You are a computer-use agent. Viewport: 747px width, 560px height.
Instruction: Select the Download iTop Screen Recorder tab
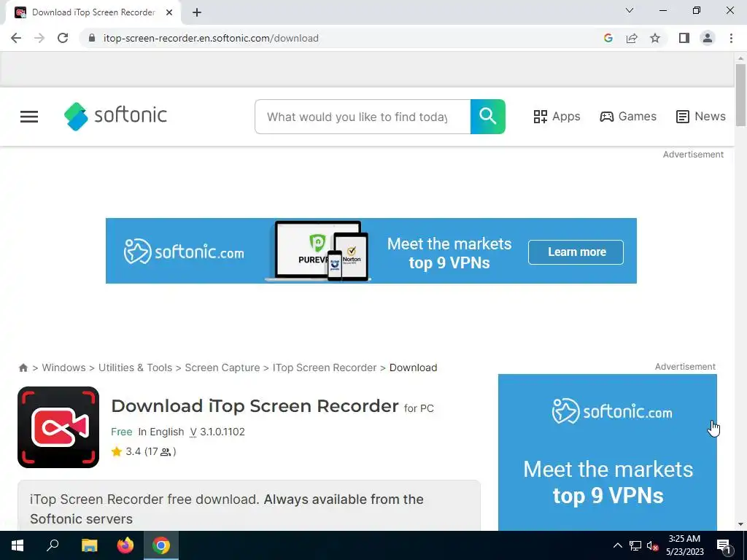coord(93,12)
